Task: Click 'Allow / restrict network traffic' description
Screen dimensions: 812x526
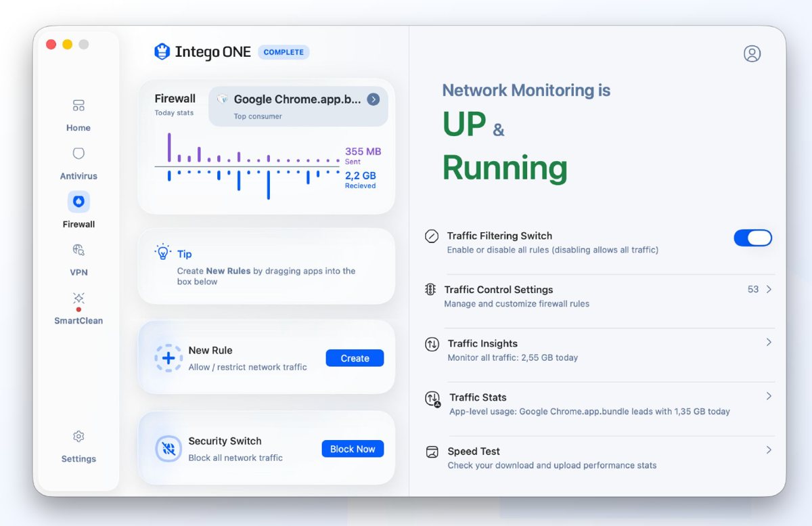Action: click(x=248, y=367)
